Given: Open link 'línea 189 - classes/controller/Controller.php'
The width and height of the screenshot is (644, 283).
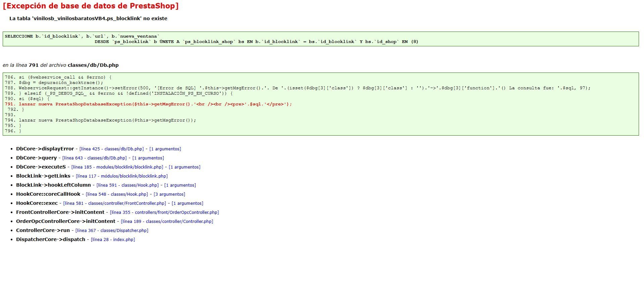Looking at the screenshot, I should point(167,222).
